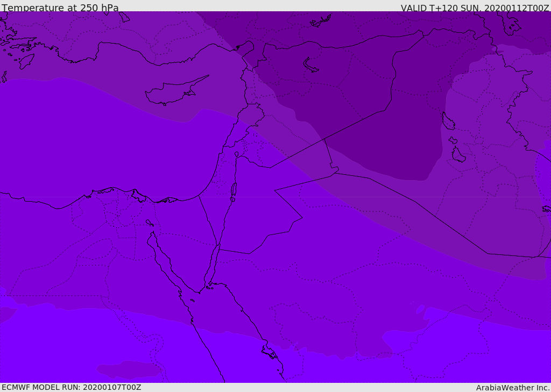Click the 'VALID T+120 SUN. 20200112T00Z' label
Viewport: 551px width, 392px height.
coord(475,8)
